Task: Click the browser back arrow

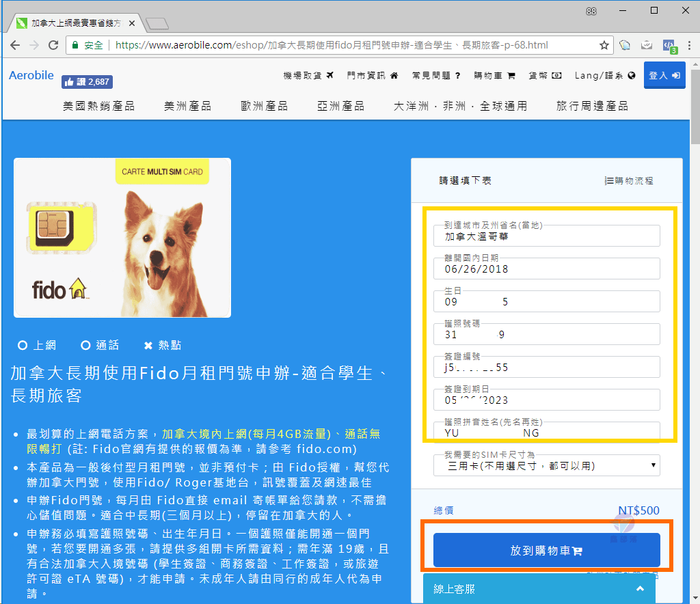Action: 15,45
